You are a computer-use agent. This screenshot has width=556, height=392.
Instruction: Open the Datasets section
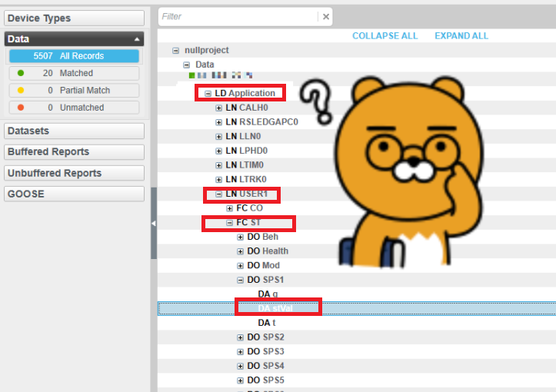click(74, 131)
